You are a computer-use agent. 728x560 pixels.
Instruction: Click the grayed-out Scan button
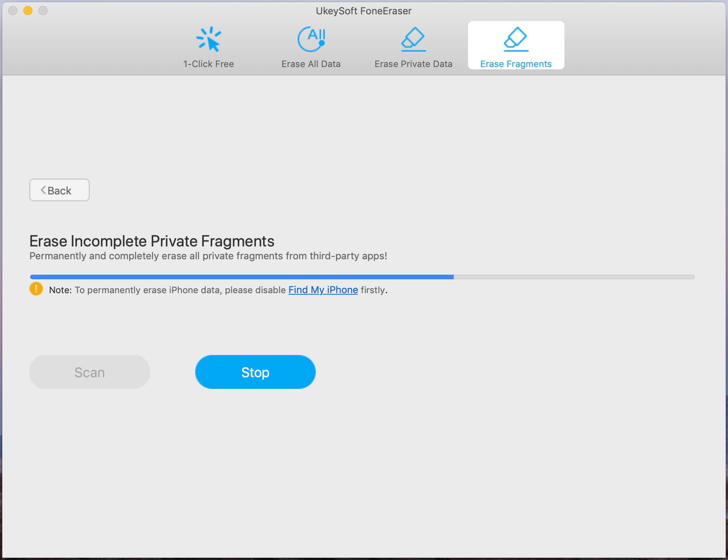click(x=90, y=372)
